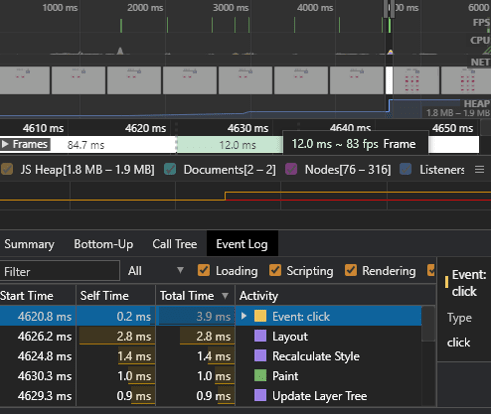Click the green Paint category swatch
Viewport: 493px width, 414px height.
pos(260,375)
